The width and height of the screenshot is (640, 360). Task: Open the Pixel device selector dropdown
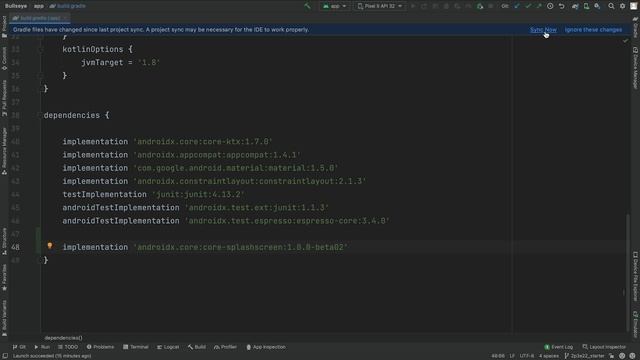(x=380, y=6)
